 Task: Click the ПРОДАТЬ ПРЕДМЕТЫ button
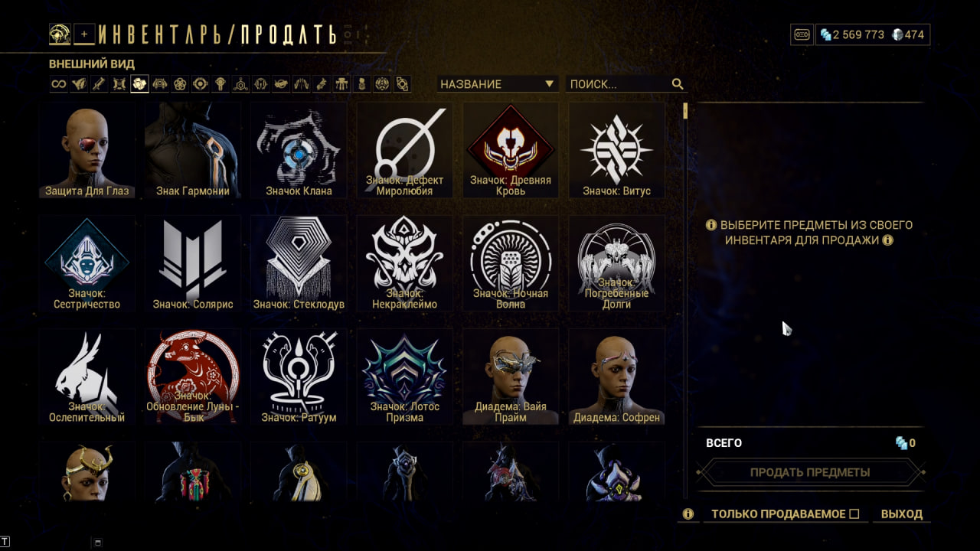tap(810, 472)
